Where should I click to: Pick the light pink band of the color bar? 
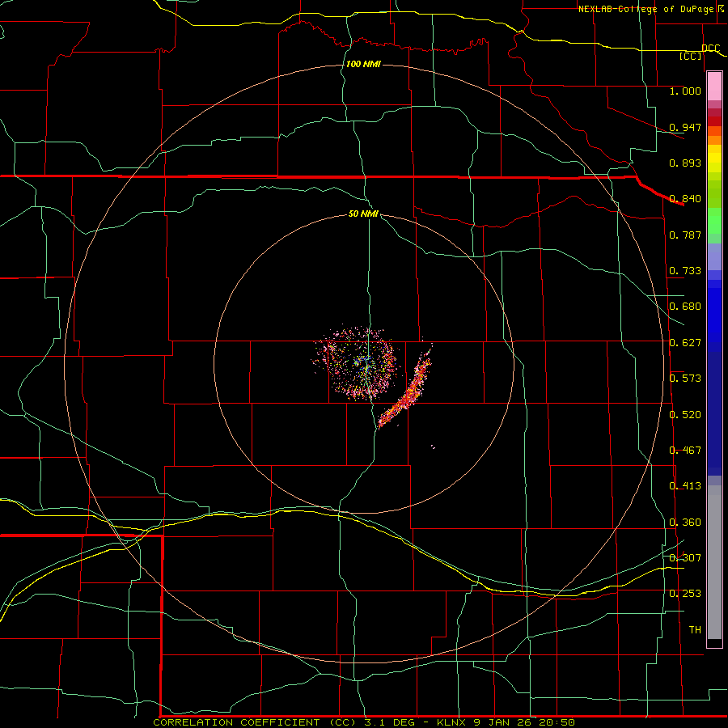coord(714,86)
